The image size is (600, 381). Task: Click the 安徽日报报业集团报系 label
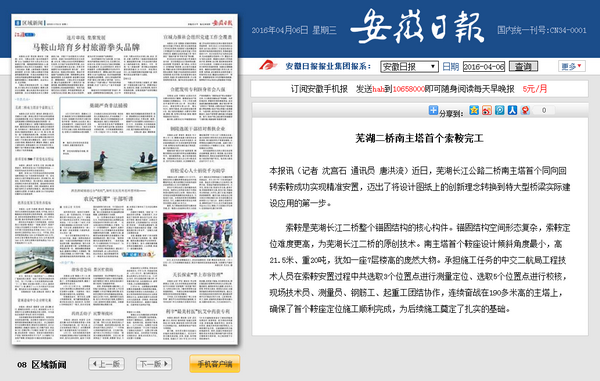coord(328,66)
